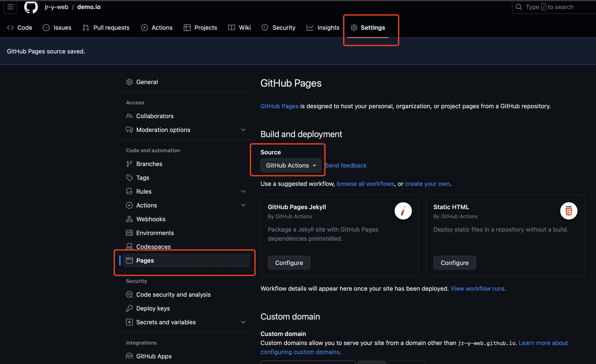Click the demo.io repository name

89,7
